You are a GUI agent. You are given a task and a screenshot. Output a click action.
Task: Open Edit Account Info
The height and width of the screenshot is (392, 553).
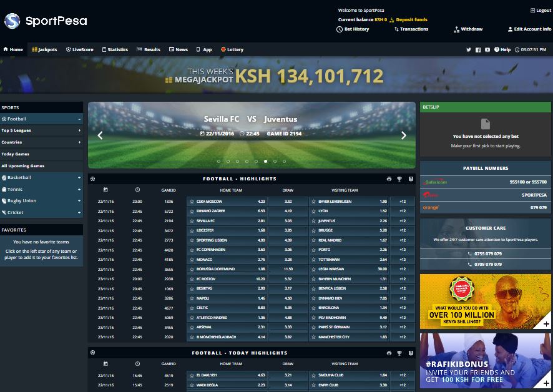coord(529,29)
